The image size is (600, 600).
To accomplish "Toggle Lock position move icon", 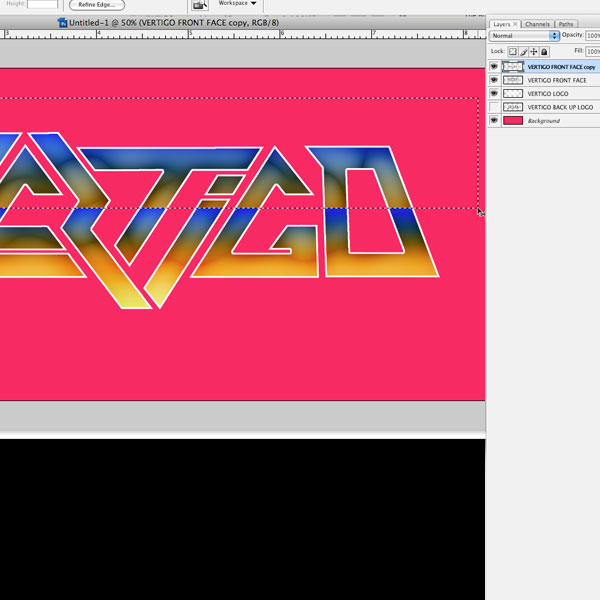I will click(x=534, y=51).
